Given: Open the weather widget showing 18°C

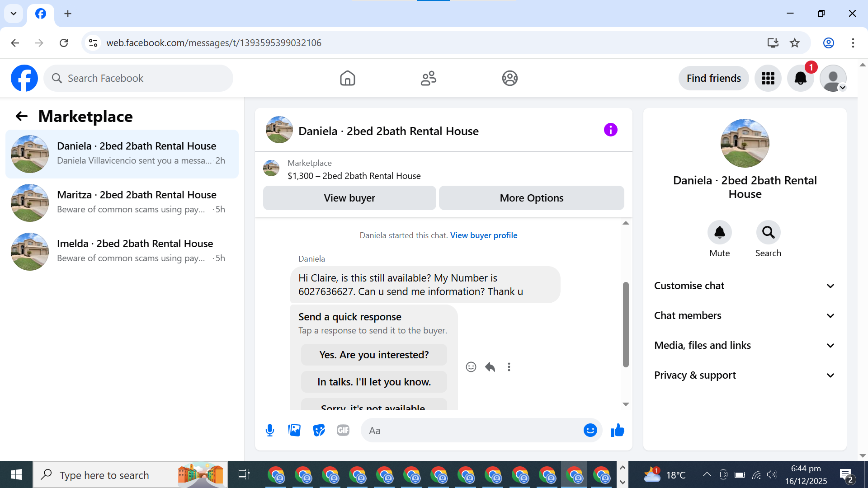Looking at the screenshot, I should coord(665,474).
